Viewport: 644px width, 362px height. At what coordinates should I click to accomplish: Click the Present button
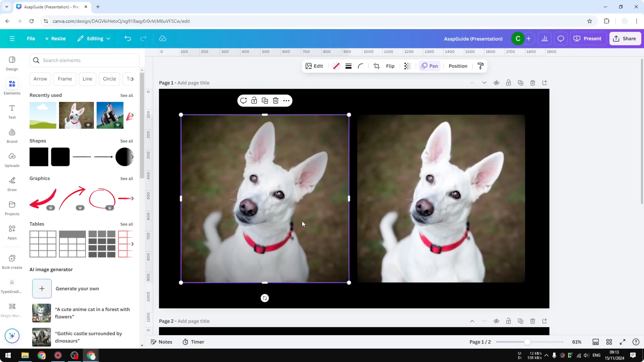tap(588, 38)
